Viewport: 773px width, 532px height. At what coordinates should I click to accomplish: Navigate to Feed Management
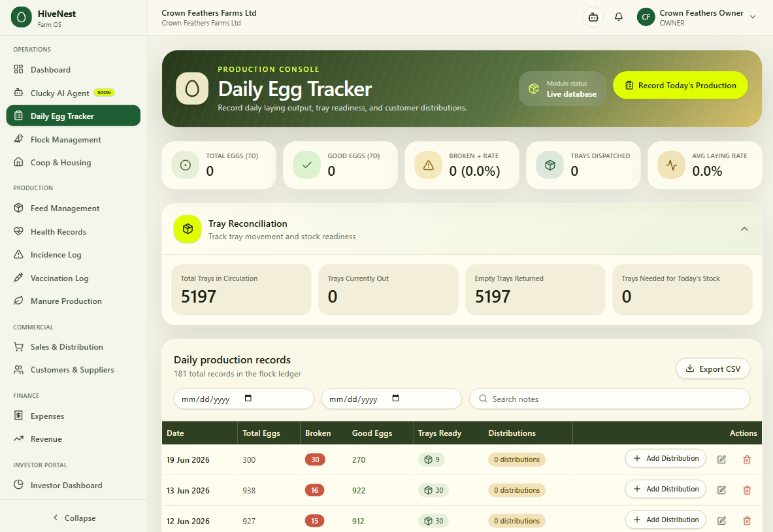(73, 208)
